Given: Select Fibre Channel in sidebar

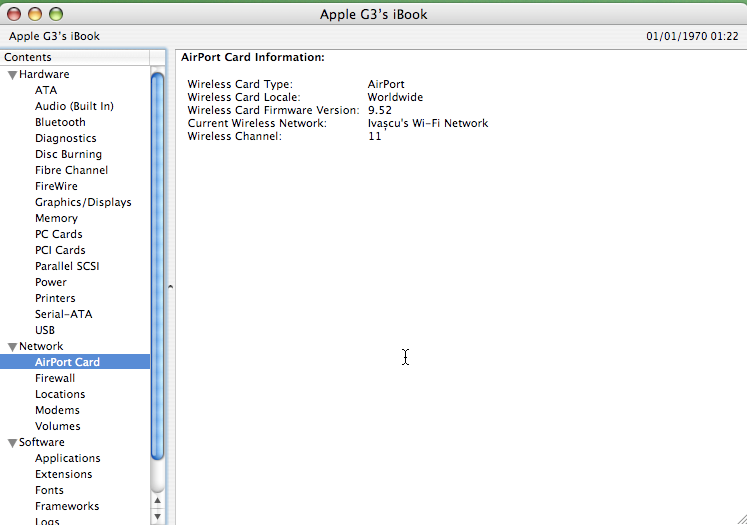Looking at the screenshot, I should tap(71, 170).
